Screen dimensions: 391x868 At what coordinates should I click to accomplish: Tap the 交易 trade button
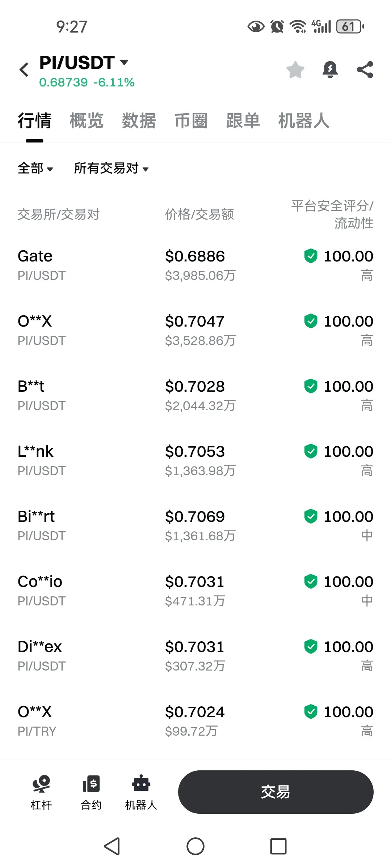tap(276, 792)
